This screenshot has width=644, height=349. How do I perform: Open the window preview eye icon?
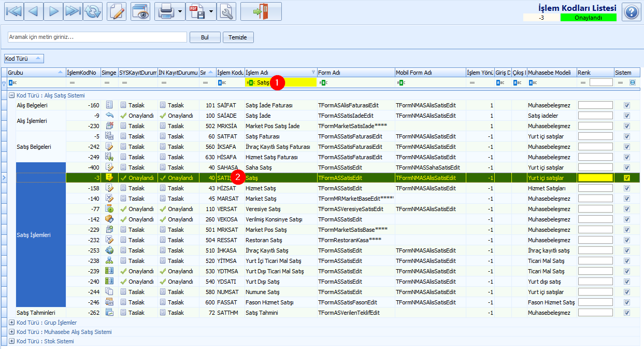click(x=140, y=11)
